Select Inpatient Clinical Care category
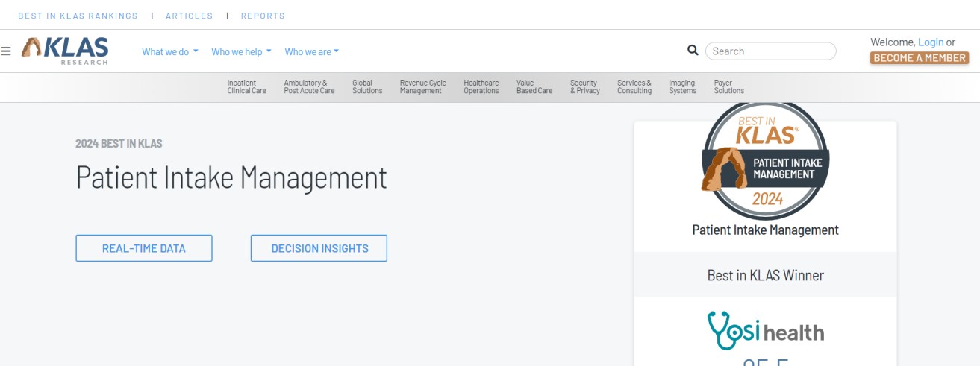 pos(247,87)
